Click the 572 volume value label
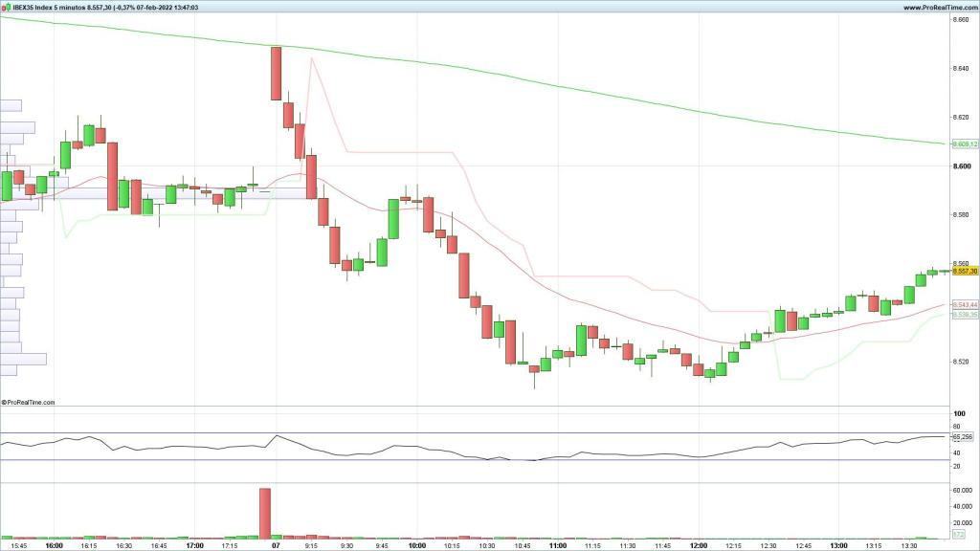Image resolution: width=980 pixels, height=551 pixels. pyautogui.click(x=959, y=534)
